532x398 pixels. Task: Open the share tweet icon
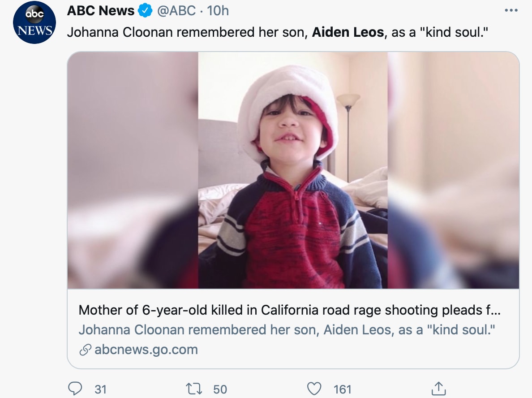click(438, 388)
